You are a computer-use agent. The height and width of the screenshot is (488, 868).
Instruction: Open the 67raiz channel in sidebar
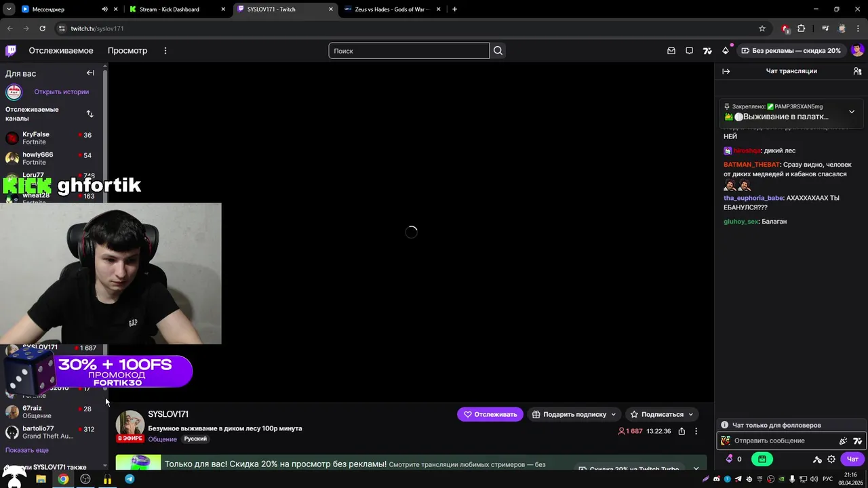(x=52, y=412)
